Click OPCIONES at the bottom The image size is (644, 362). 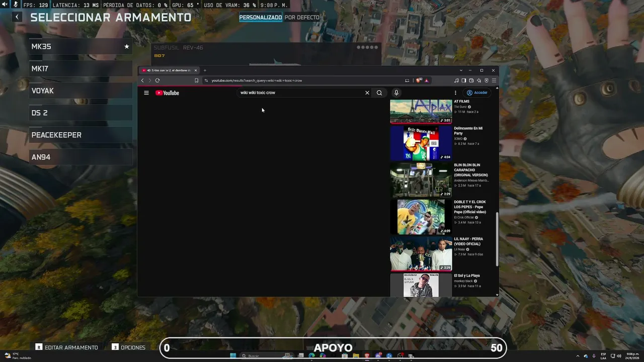pyautogui.click(x=129, y=347)
